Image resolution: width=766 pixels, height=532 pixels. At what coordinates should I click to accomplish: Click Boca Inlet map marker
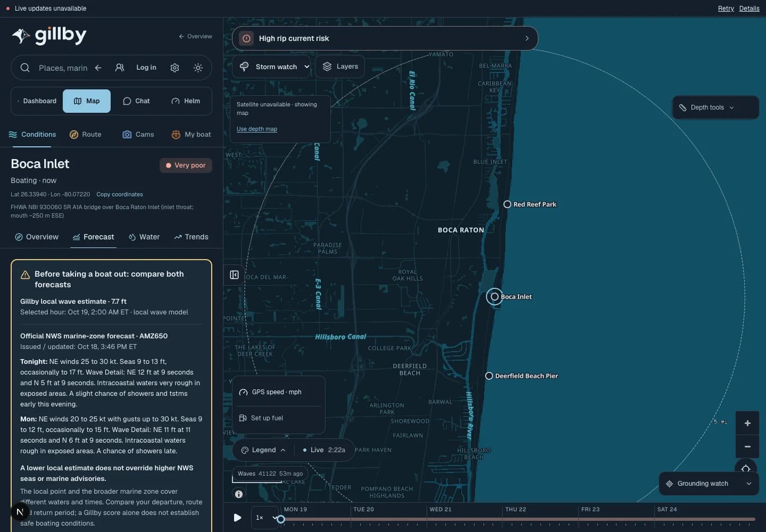pos(495,297)
